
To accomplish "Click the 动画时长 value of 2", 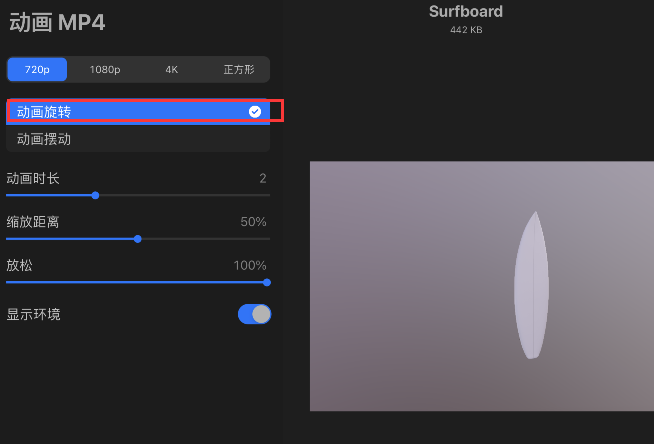I will [x=263, y=179].
